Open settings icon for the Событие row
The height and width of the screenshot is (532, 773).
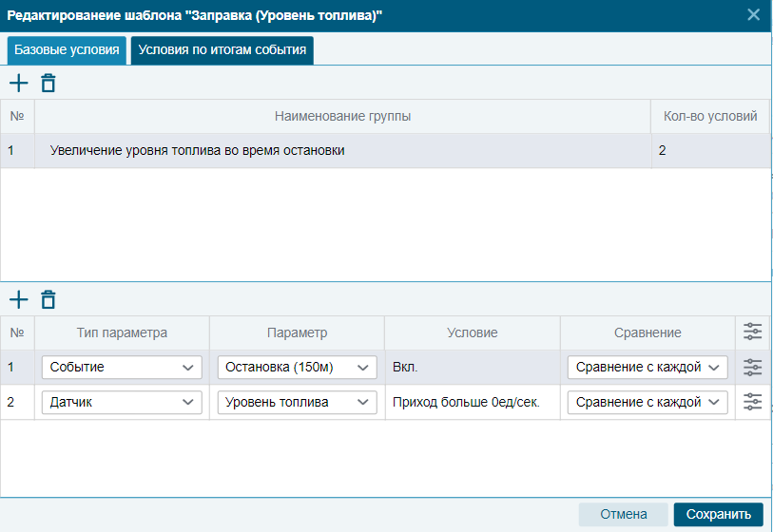click(752, 368)
